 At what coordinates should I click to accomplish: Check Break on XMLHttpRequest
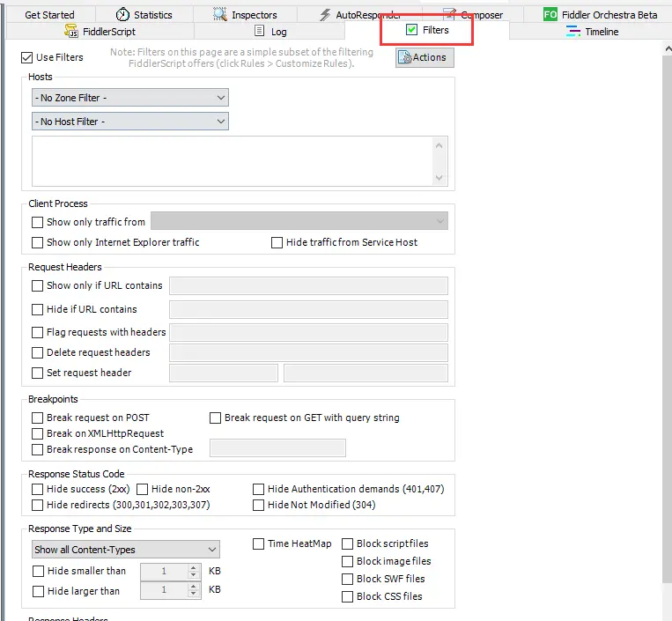point(37,433)
